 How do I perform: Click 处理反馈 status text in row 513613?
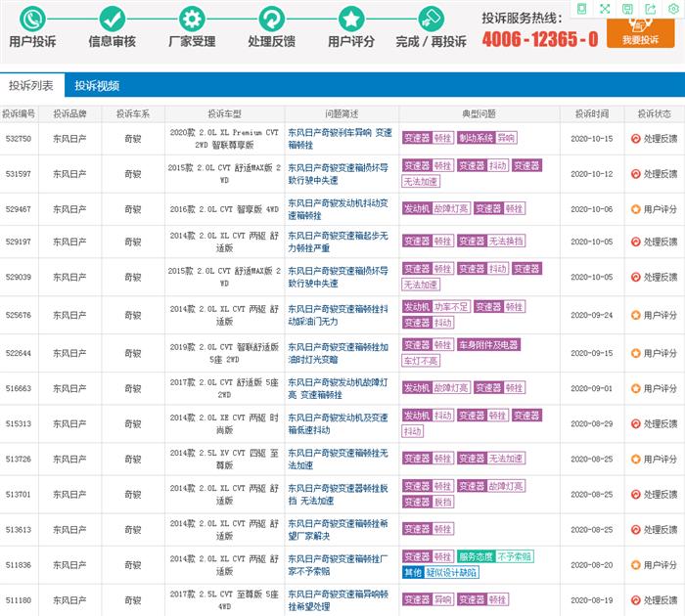(660, 530)
